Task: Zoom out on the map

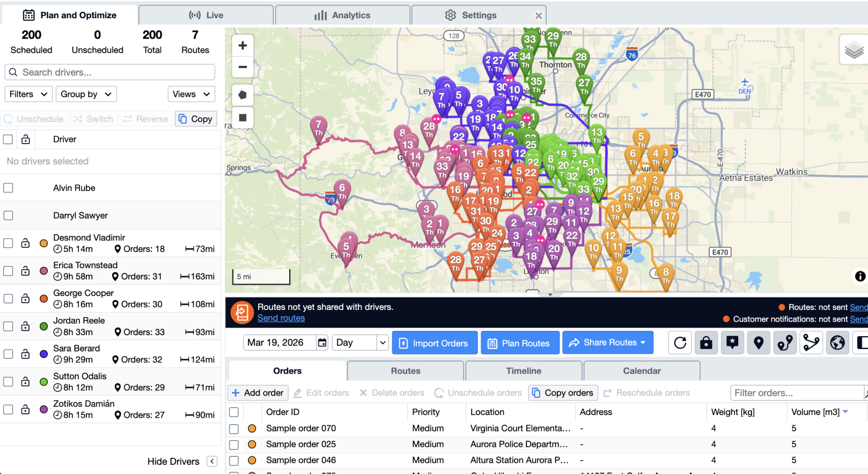Action: [x=242, y=67]
